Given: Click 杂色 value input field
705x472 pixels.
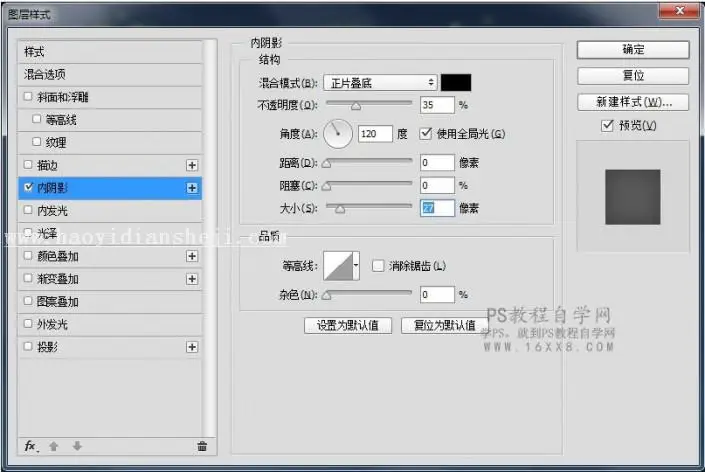Looking at the screenshot, I should point(437,294).
